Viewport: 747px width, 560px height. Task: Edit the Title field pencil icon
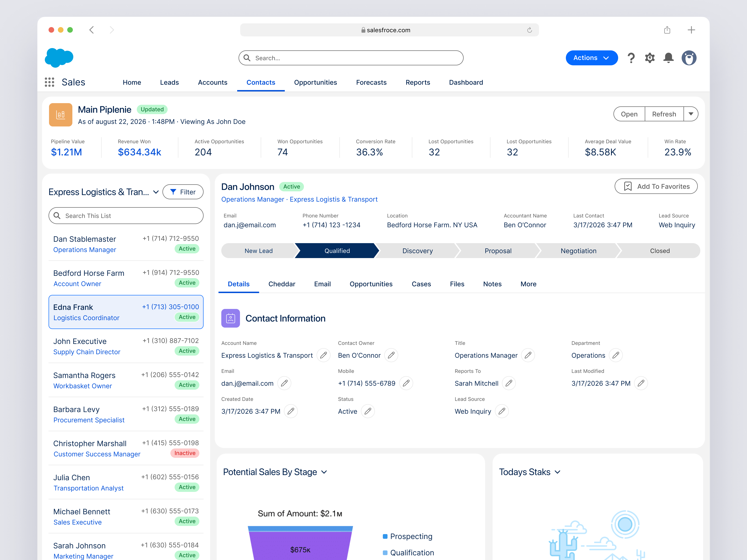pos(528,355)
